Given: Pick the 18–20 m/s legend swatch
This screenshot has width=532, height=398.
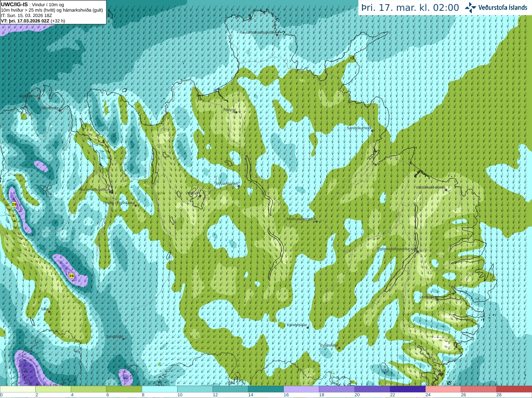Looking at the screenshot, I should tap(337, 389).
